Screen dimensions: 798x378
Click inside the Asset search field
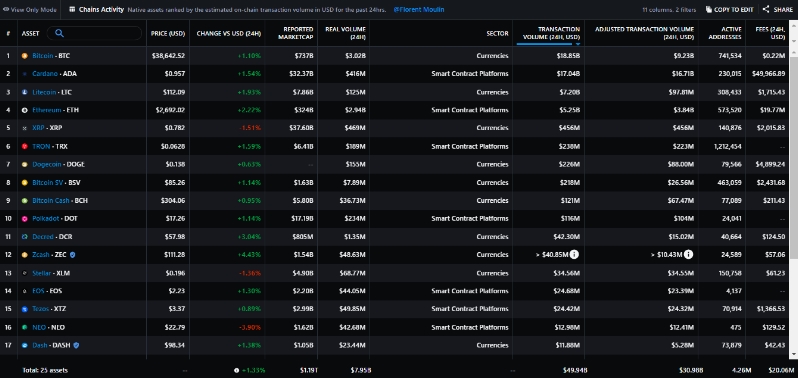[94, 33]
